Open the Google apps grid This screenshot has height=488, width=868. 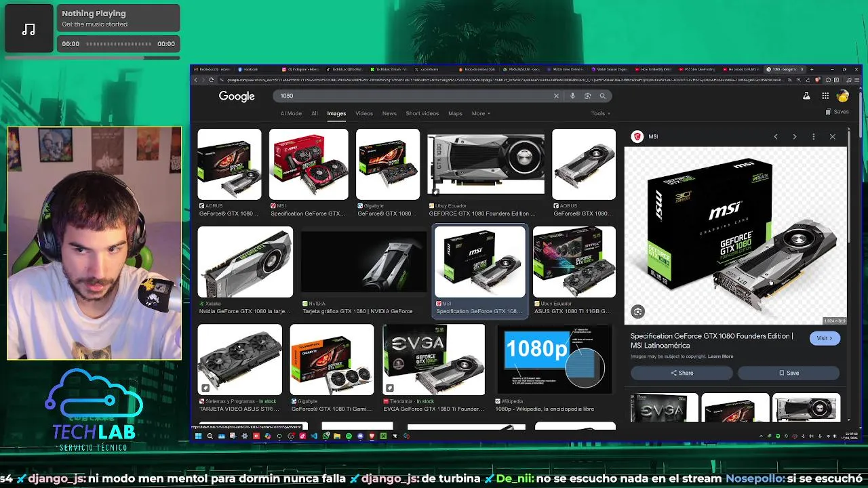(825, 96)
